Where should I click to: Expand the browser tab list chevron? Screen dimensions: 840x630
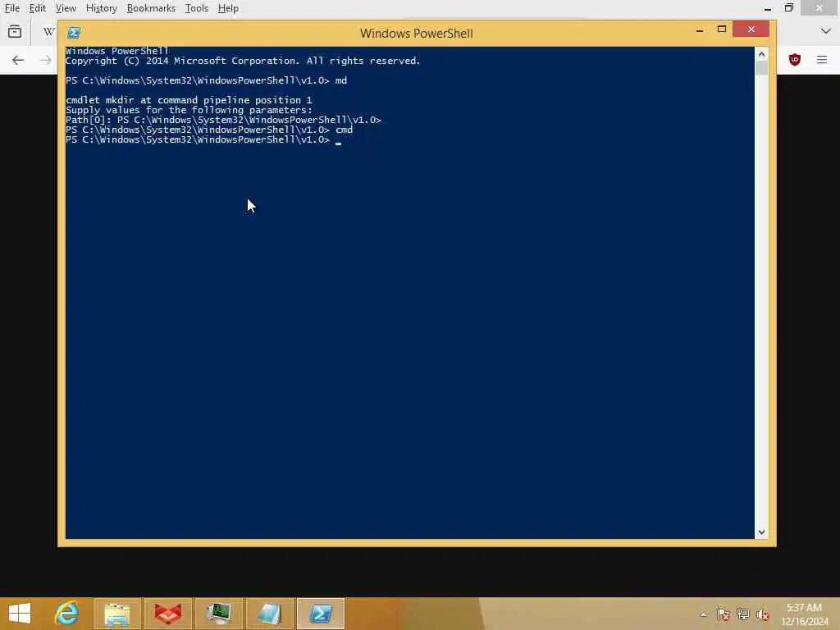(x=825, y=31)
